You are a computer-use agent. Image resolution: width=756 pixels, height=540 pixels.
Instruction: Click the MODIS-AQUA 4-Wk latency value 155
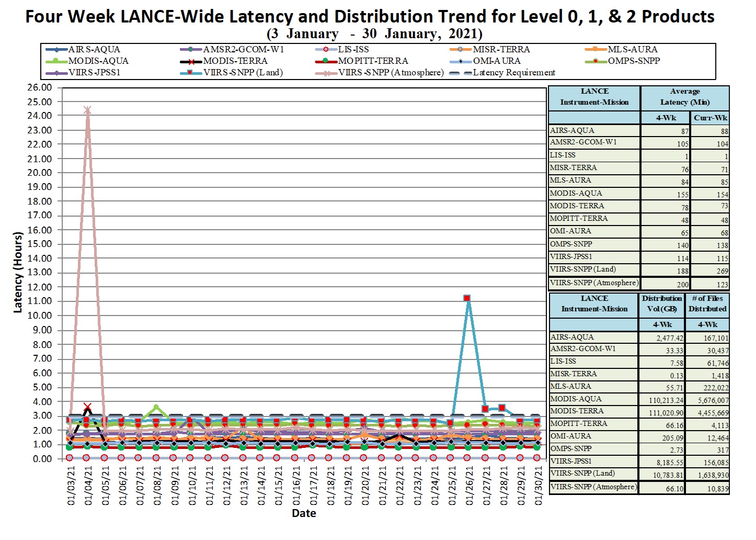pos(682,195)
